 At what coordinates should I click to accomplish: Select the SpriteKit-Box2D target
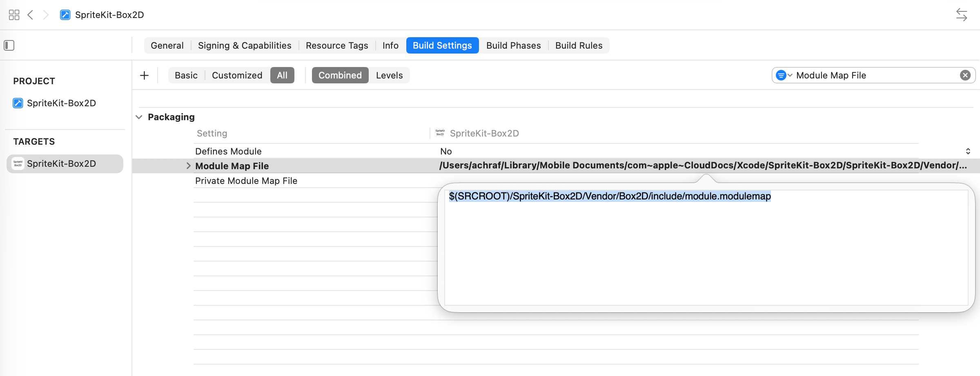tap(65, 164)
